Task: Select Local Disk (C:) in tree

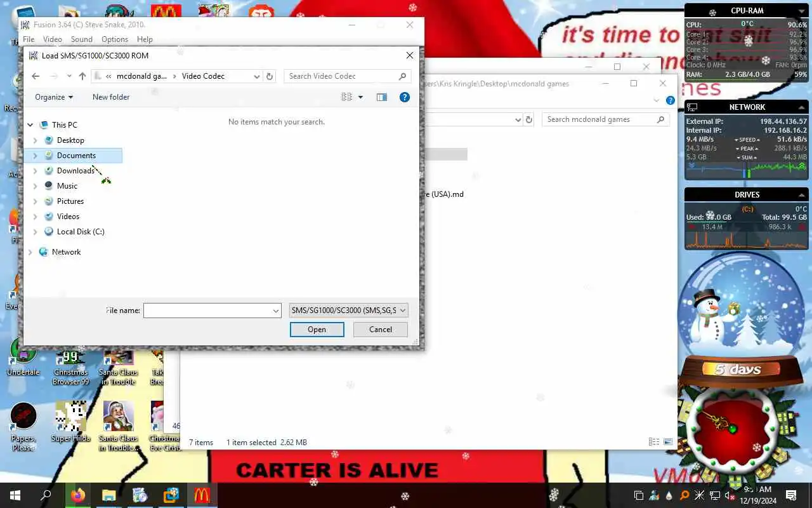Action: point(80,232)
